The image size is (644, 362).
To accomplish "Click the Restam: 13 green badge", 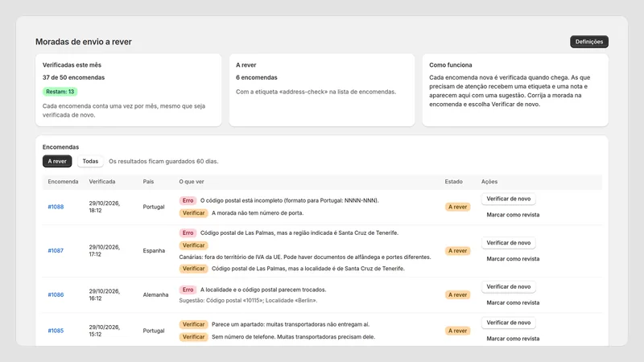I will pos(60,92).
